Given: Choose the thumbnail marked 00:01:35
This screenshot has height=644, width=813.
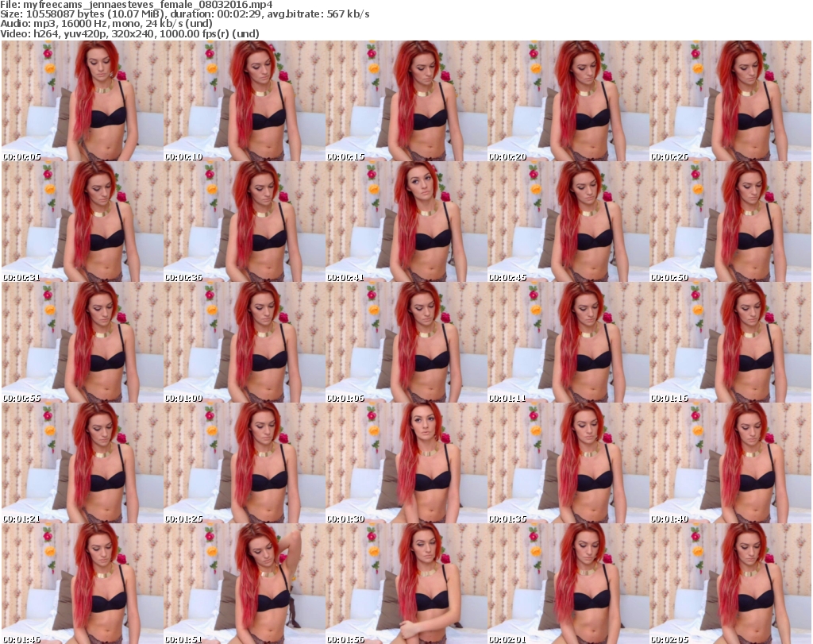Looking at the screenshot, I should (x=568, y=464).
